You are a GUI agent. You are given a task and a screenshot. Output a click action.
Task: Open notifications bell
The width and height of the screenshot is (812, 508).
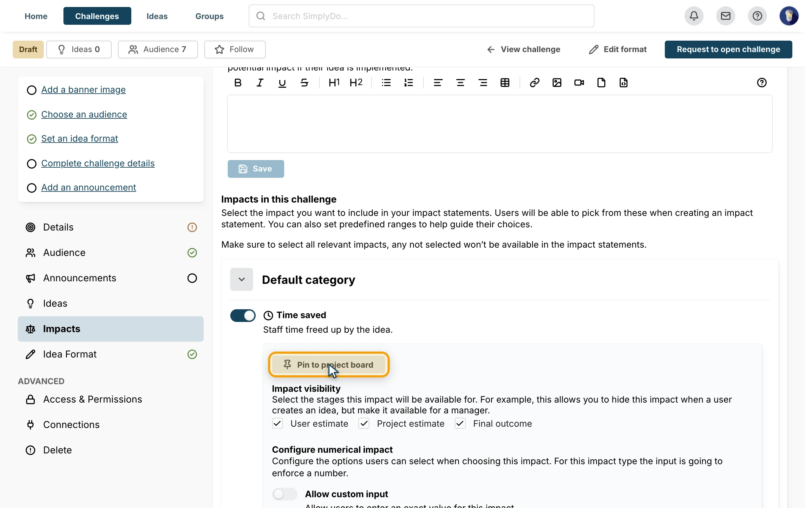(x=694, y=16)
